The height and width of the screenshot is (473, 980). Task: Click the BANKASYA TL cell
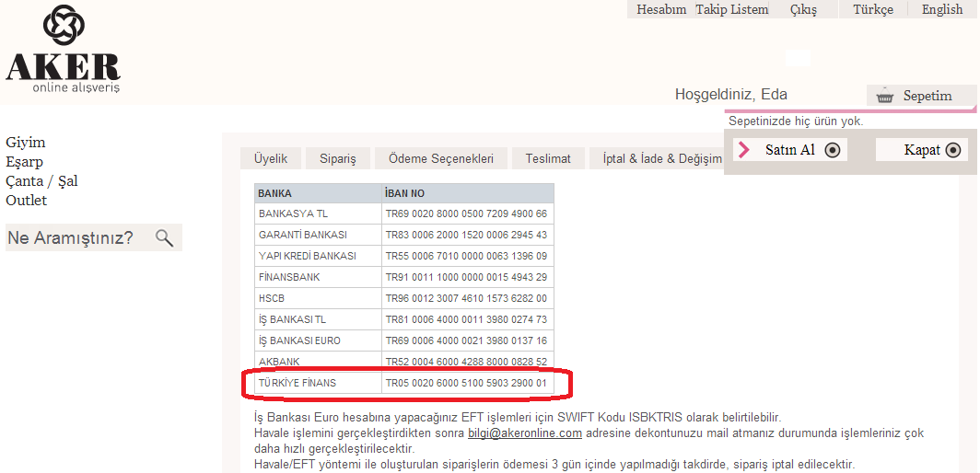click(x=318, y=213)
